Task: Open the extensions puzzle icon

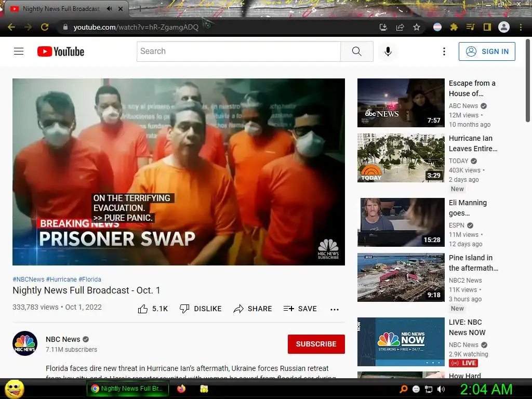Action: tap(454, 27)
